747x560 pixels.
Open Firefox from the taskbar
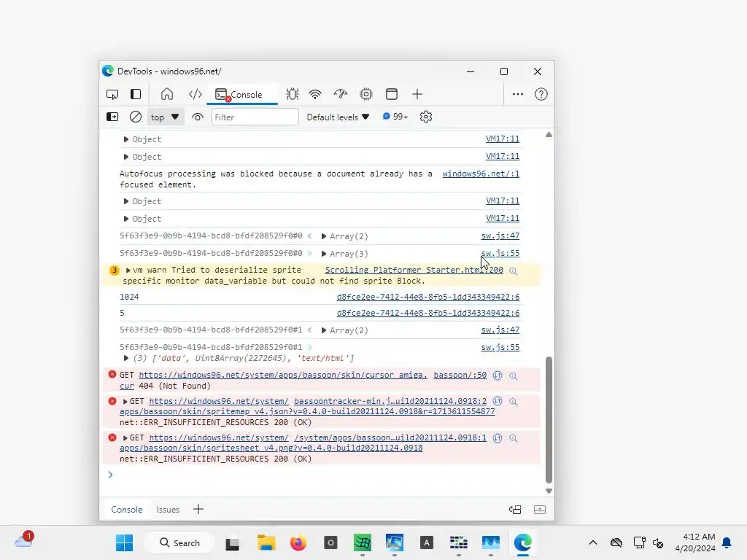(298, 542)
